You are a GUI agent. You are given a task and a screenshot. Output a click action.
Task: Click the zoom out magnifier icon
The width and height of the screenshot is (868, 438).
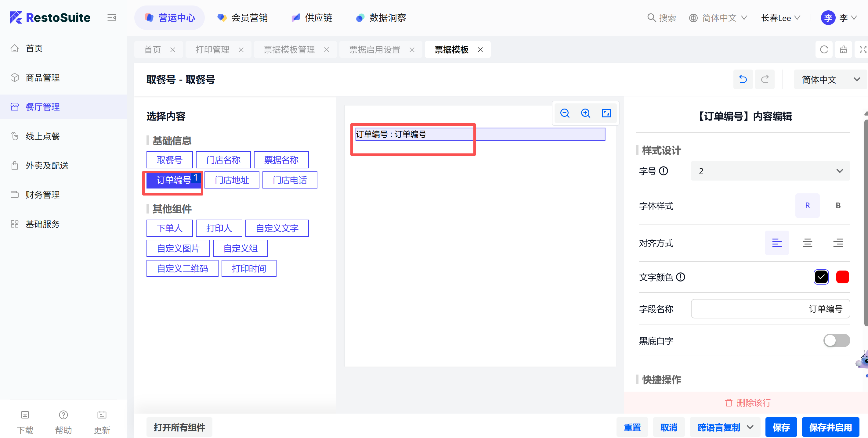coord(565,113)
